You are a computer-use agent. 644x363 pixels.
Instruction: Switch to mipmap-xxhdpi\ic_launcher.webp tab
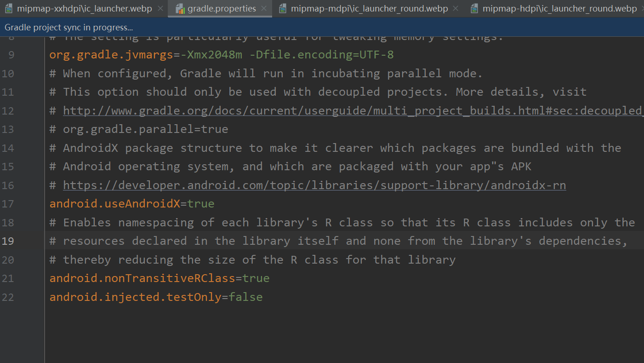pos(84,8)
